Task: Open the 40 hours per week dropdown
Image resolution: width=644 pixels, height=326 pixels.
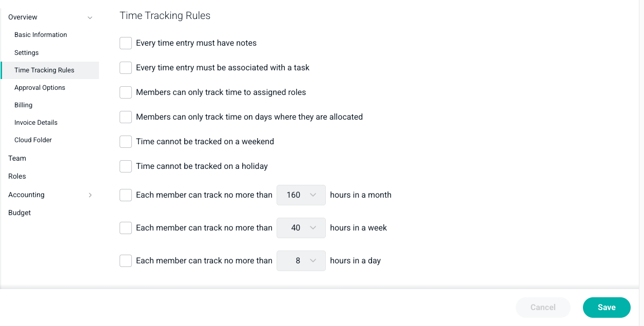Action: point(301,228)
